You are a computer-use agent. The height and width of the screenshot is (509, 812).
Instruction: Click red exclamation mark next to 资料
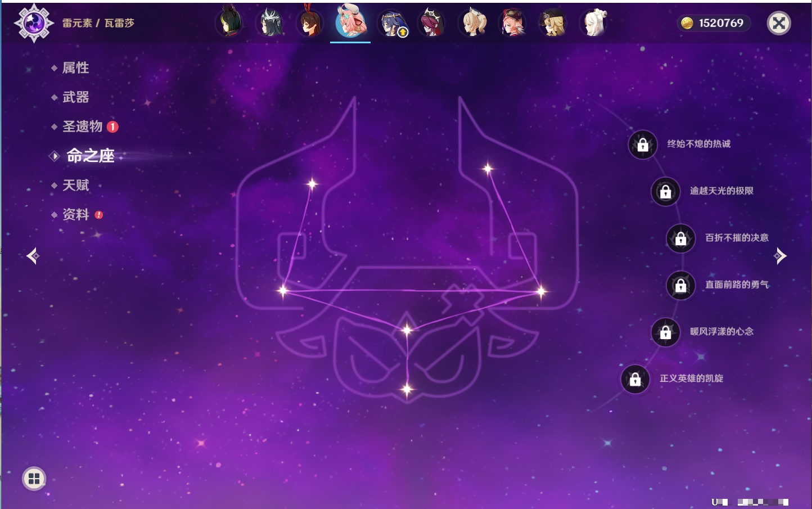point(99,215)
